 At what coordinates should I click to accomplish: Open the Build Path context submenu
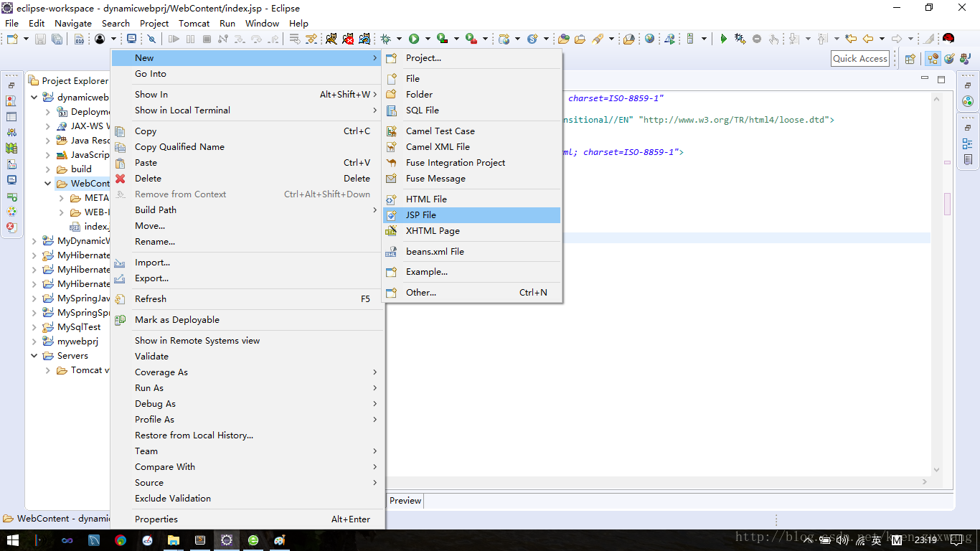click(x=248, y=210)
